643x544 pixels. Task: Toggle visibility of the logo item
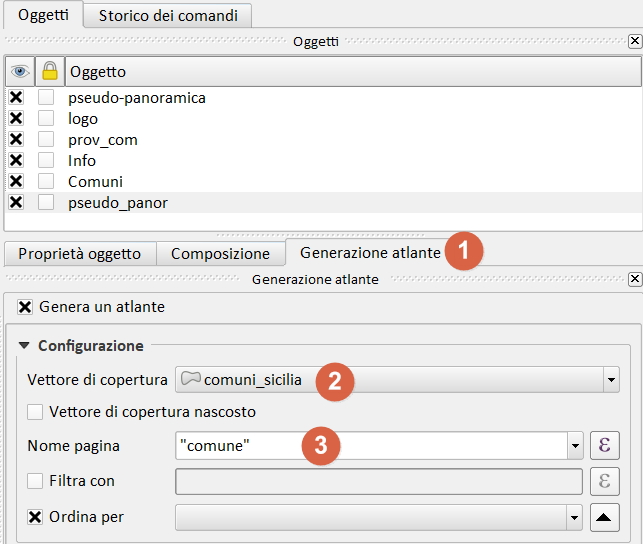click(16, 119)
